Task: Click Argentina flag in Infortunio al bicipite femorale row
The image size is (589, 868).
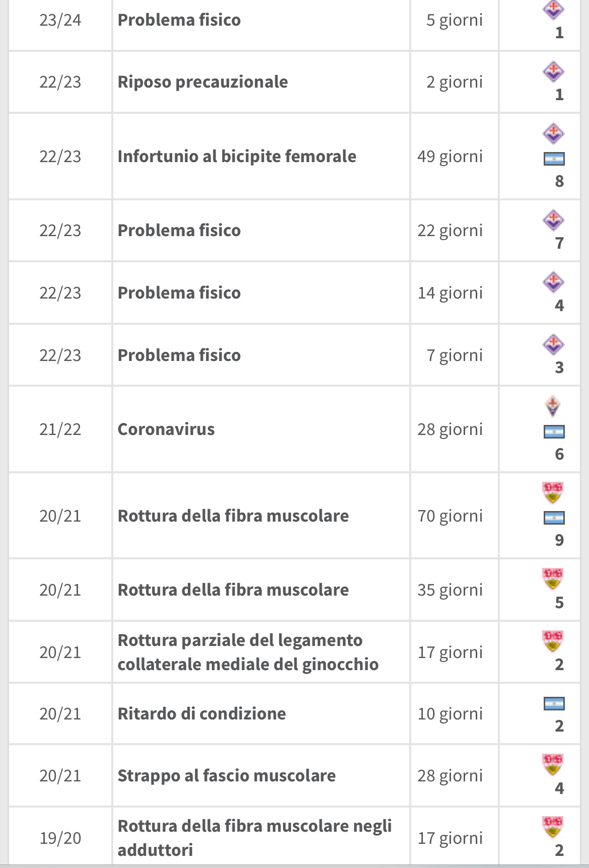Action: [x=554, y=159]
